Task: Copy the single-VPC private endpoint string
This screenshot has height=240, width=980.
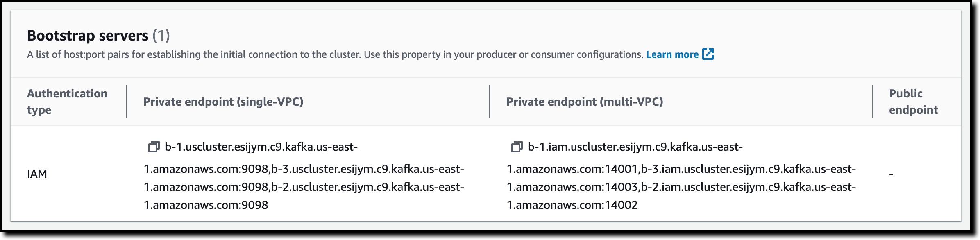Action: (x=154, y=147)
